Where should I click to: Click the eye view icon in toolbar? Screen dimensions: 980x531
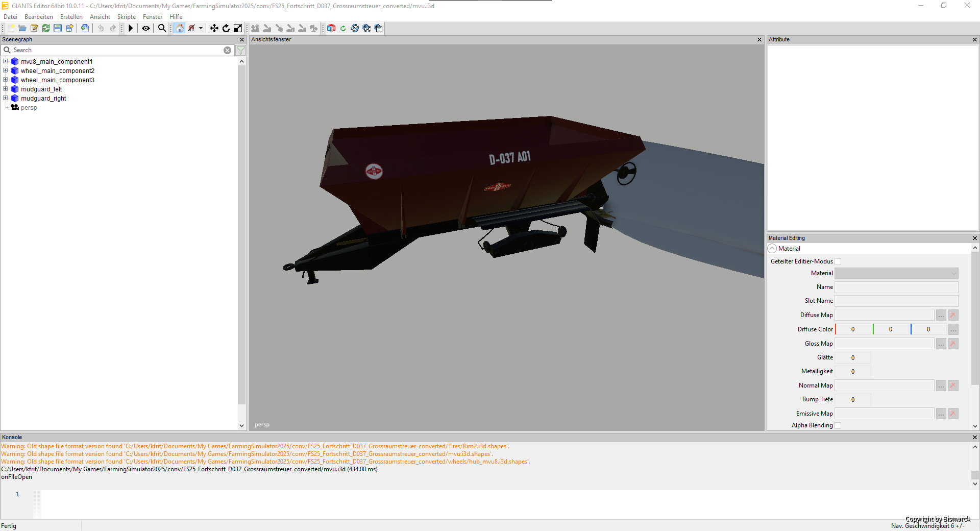pos(146,28)
